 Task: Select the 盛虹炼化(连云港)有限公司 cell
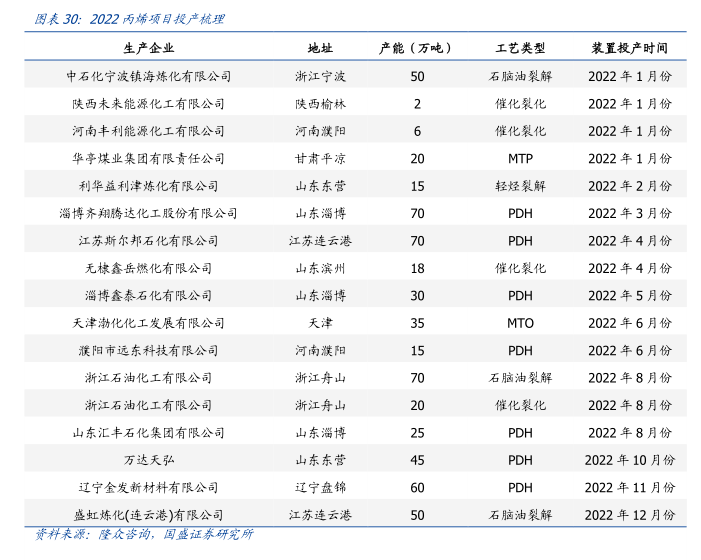click(x=148, y=514)
